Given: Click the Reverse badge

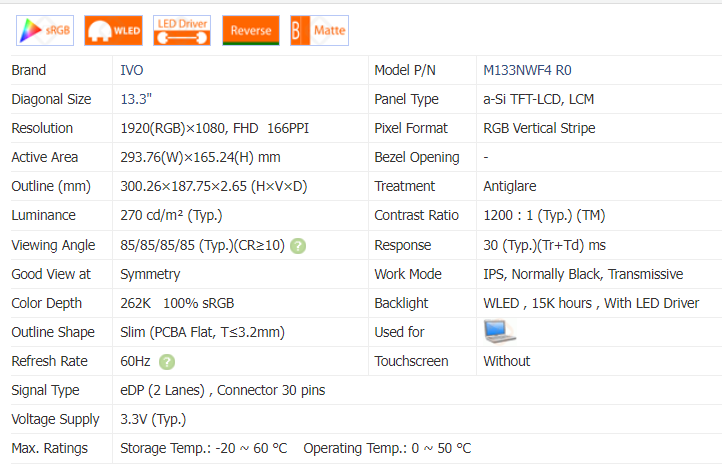Looking at the screenshot, I should click(251, 30).
